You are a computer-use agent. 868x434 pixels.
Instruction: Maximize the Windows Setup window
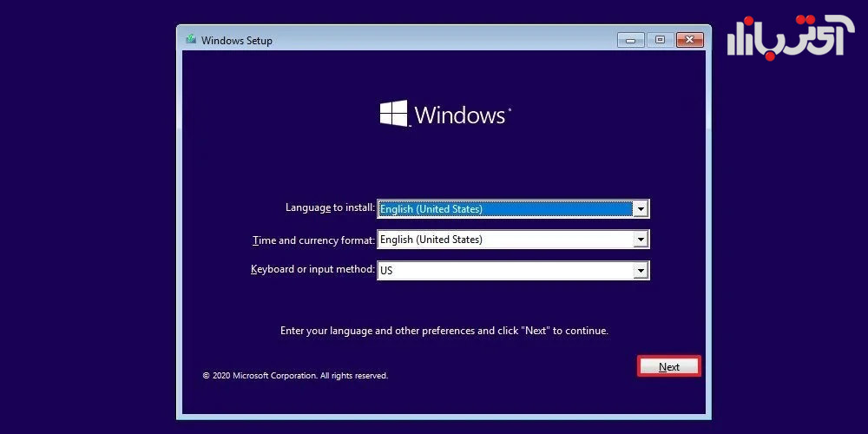tap(660, 40)
